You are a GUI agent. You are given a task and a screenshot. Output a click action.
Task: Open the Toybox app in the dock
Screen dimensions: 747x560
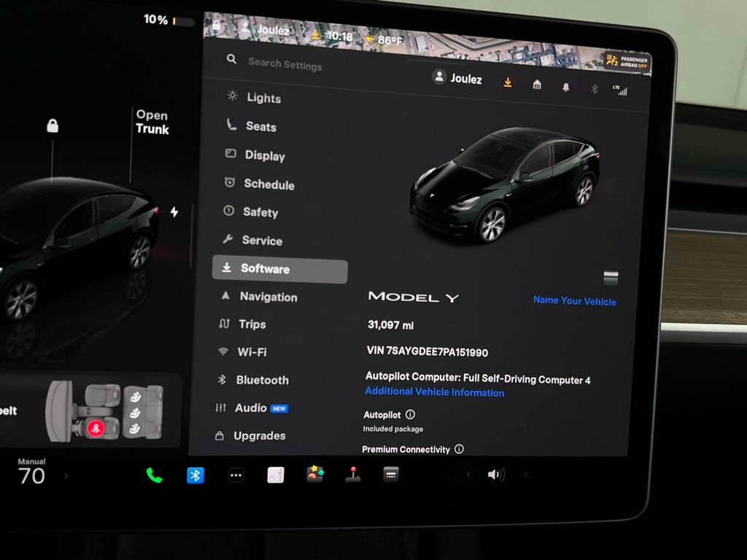314,474
